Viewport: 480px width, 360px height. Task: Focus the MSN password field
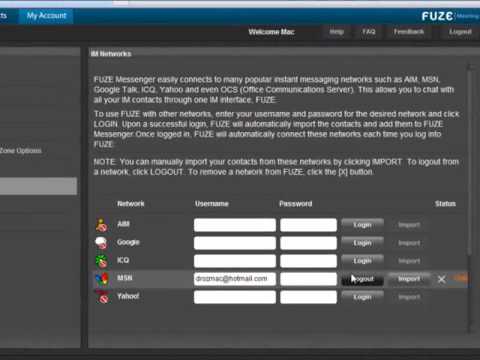pos(308,279)
